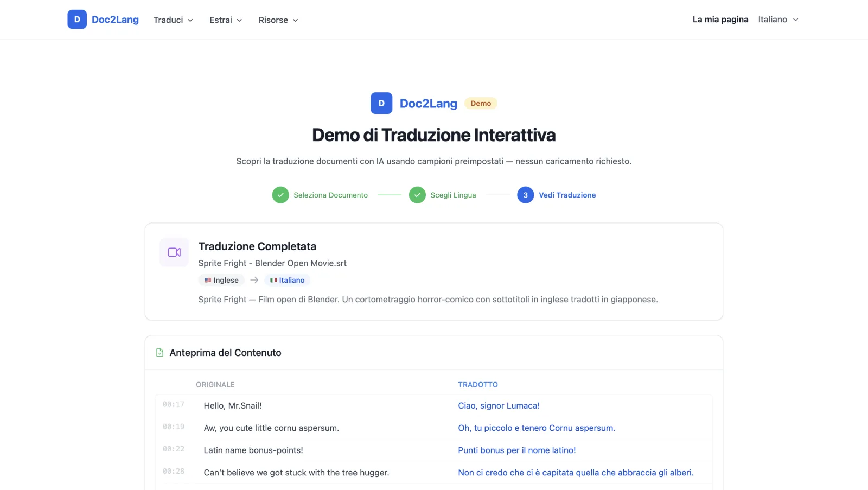Open the Italiano language selector
The image size is (868, 490).
(x=778, y=20)
